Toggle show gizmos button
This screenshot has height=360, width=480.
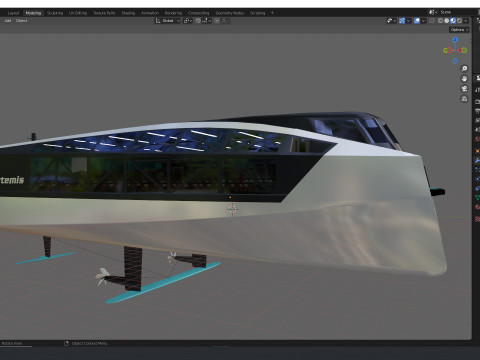(x=402, y=21)
